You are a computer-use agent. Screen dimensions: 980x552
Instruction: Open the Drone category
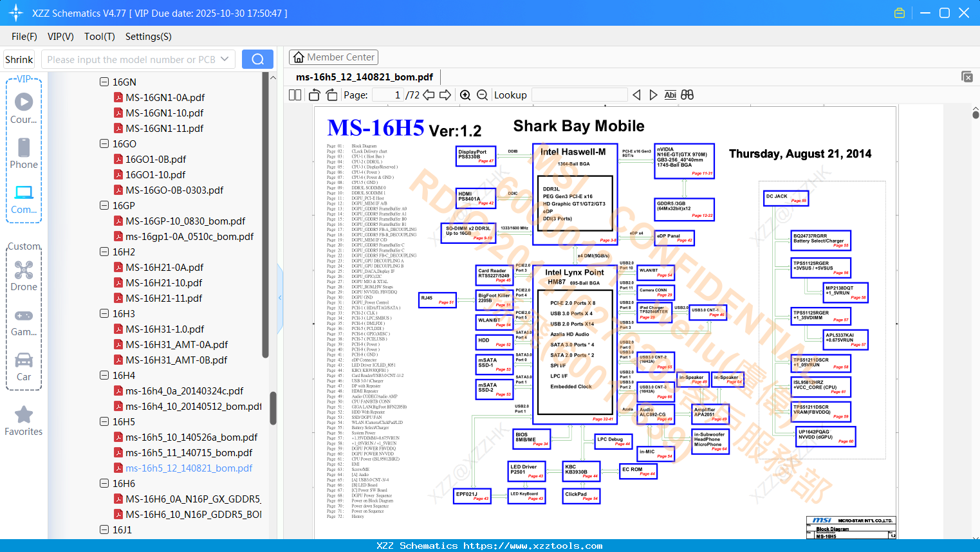pyautogui.click(x=24, y=276)
